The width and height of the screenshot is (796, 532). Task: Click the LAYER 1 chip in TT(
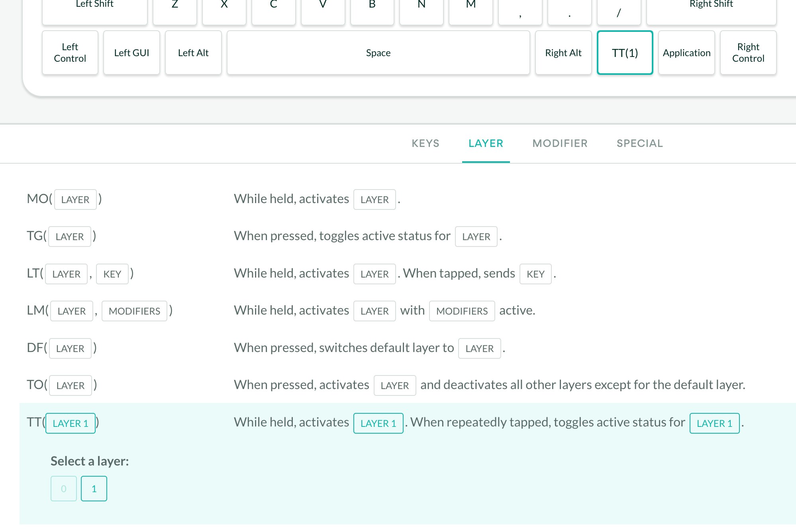(71, 423)
